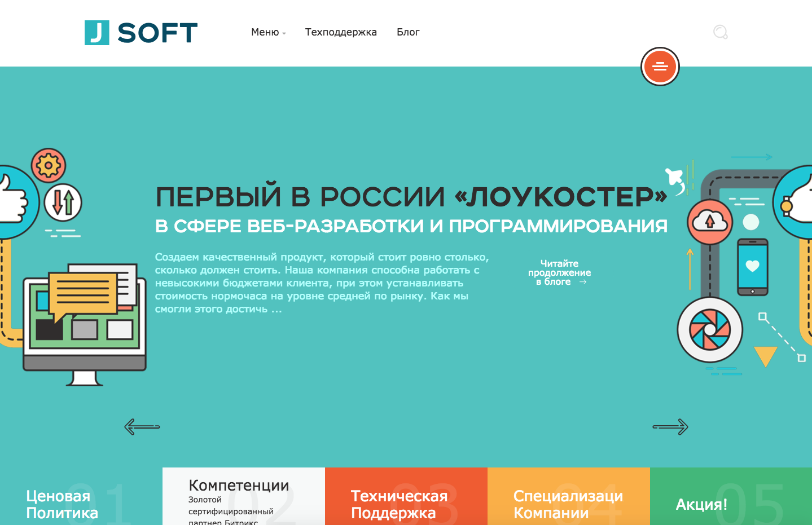
Task: Click the orange round hamburger button
Action: (x=660, y=67)
